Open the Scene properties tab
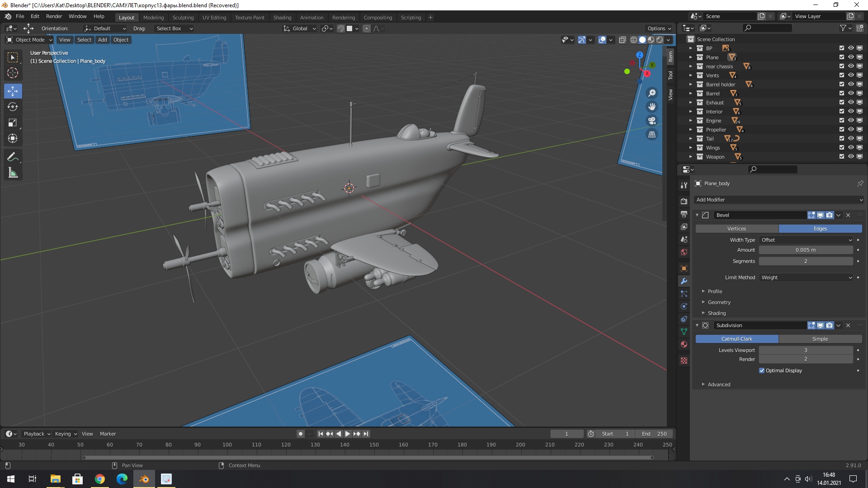 point(684,239)
